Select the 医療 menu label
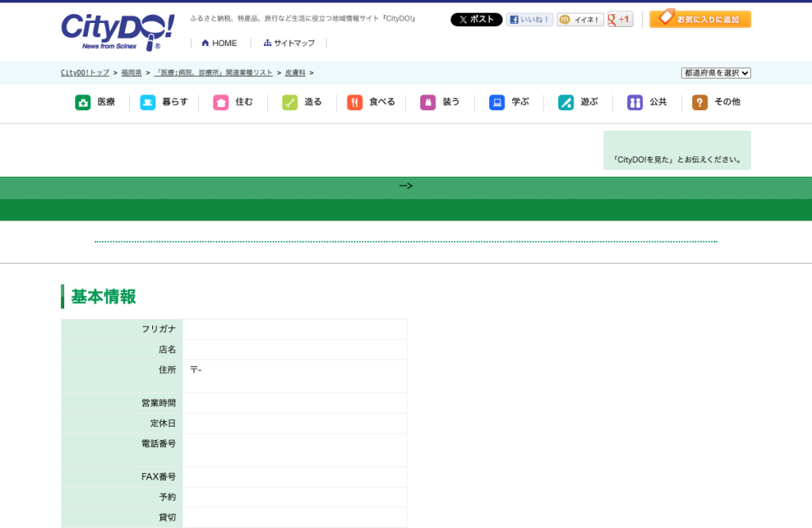The image size is (812, 528). coord(106,102)
